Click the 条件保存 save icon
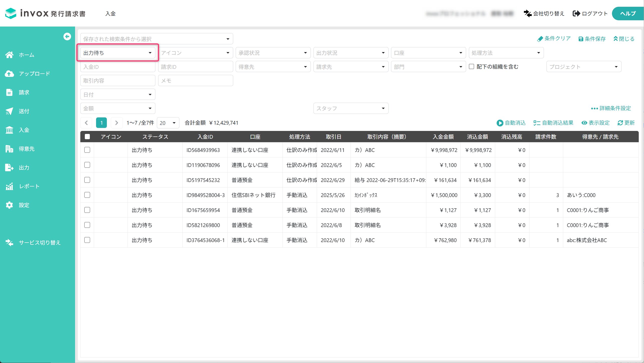Screen dimensions: 644x363 pyautogui.click(x=581, y=39)
